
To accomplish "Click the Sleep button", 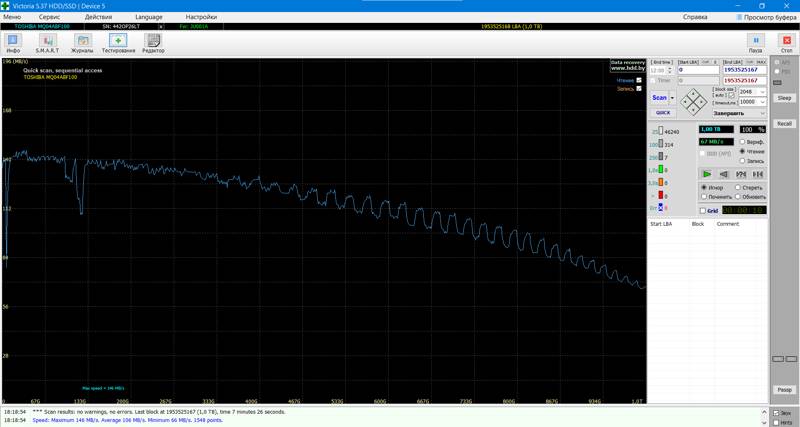I will click(x=784, y=98).
